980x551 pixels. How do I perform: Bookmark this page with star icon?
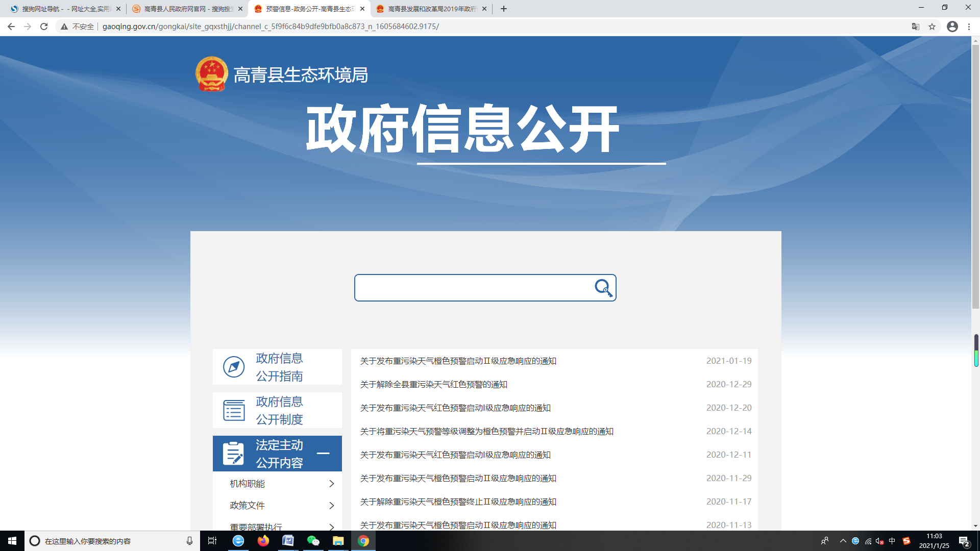(932, 27)
